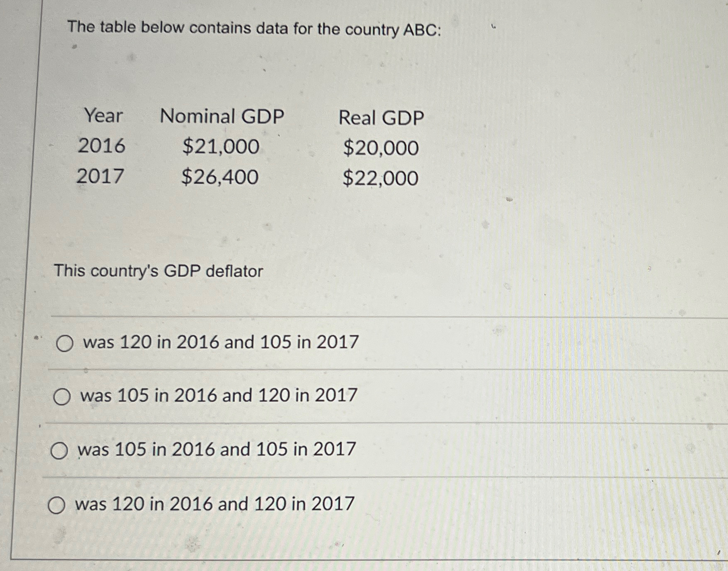Click the Nominal GDP column header
Image resolution: width=728 pixels, height=571 pixels.
[222, 116]
